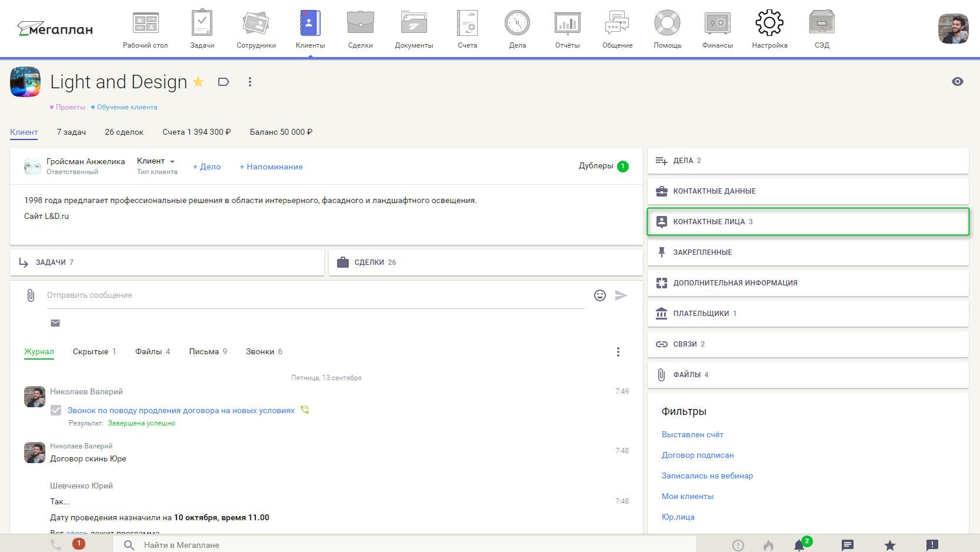Viewport: 980px width, 552px height.
Task: Select the Клиент tab
Action: click(24, 132)
